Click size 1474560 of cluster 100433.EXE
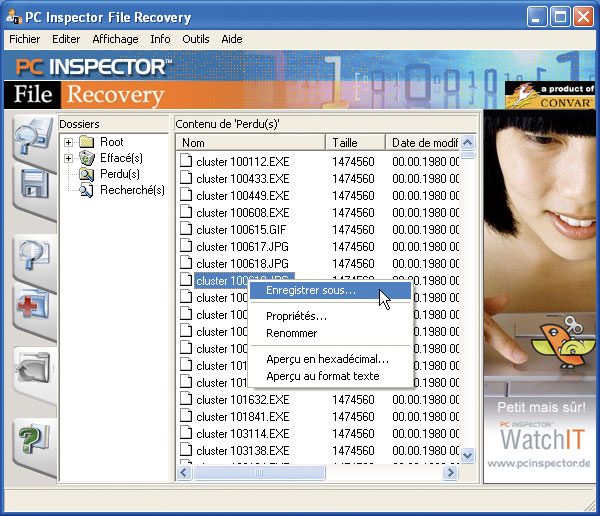Image resolution: width=600 pixels, height=516 pixels. pos(353,179)
